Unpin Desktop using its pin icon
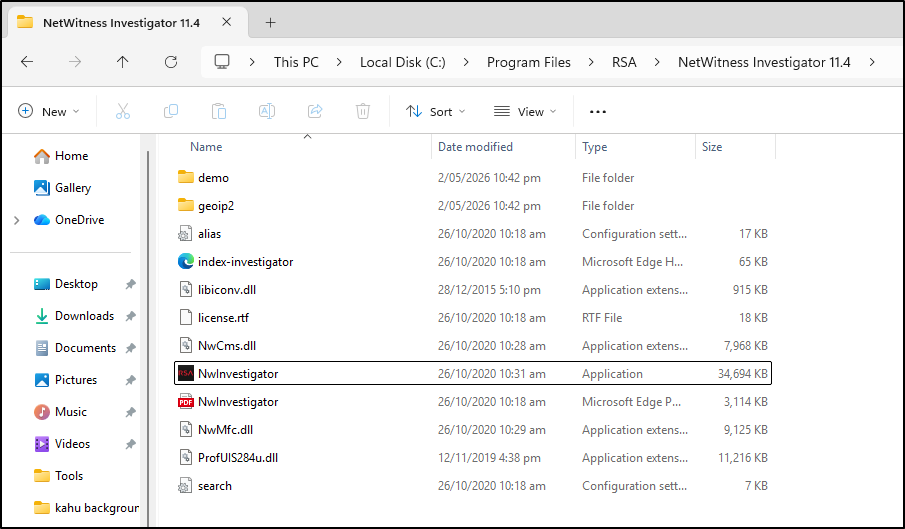 131,284
